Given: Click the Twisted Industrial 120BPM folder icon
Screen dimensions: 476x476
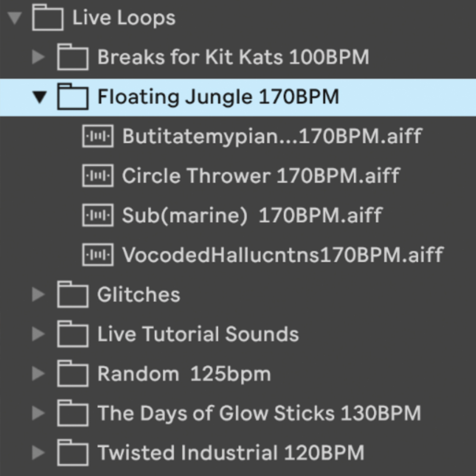Looking at the screenshot, I should tap(73, 452).
